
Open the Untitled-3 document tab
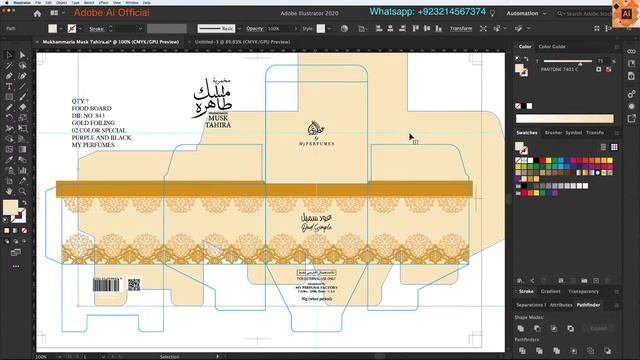point(242,42)
